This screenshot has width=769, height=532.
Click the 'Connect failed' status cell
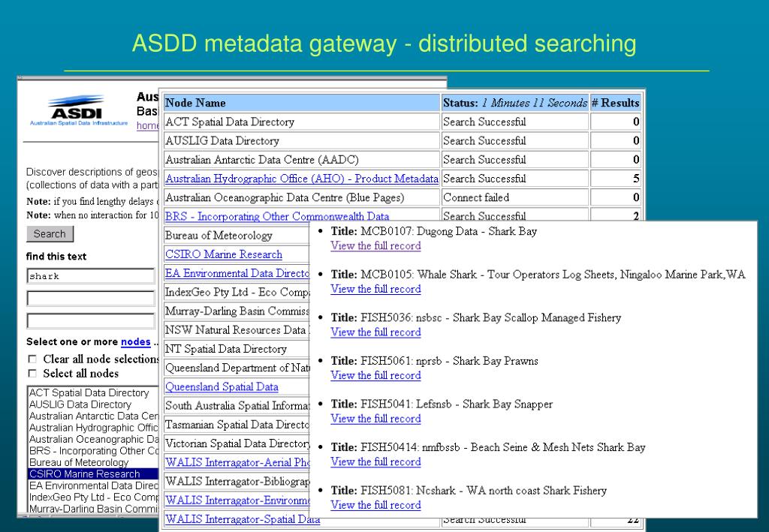pyautogui.click(x=515, y=197)
